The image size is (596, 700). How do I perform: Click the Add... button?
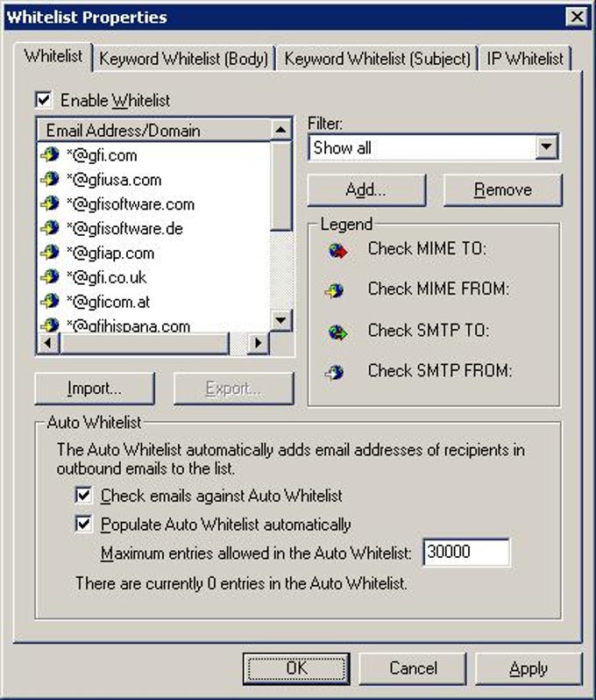coord(366,190)
